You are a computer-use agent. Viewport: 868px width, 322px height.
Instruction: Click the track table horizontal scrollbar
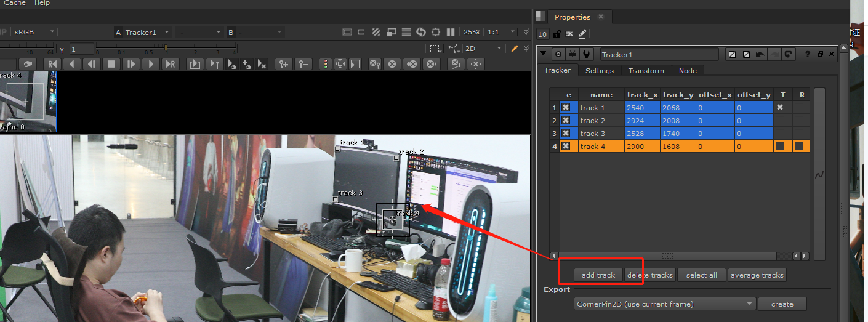click(668, 256)
